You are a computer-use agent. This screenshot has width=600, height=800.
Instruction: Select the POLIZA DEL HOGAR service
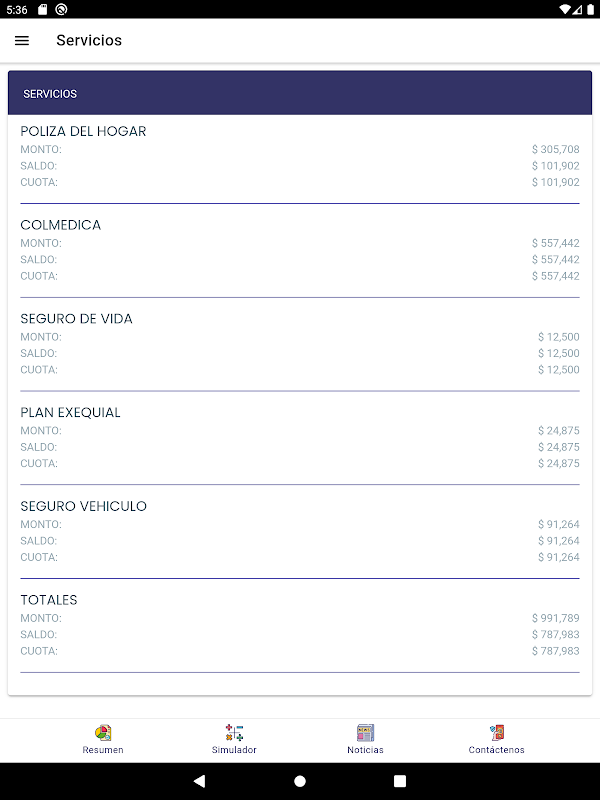300,156
